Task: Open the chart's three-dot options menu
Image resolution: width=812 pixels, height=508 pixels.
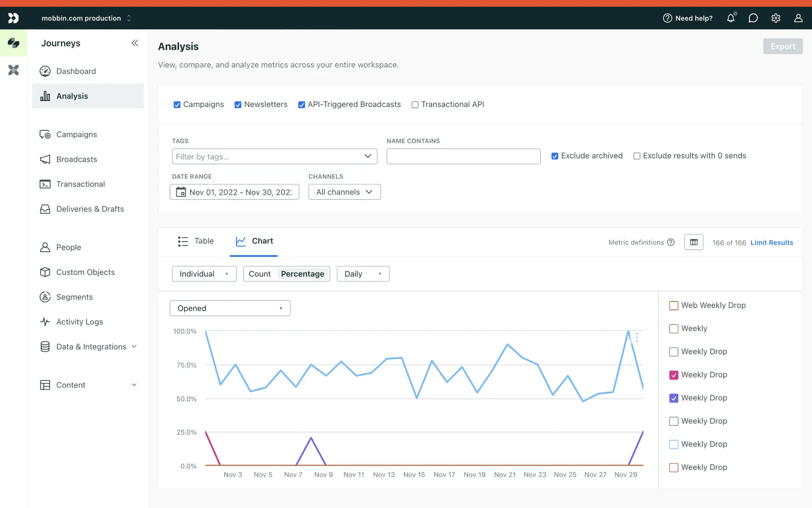Action: (637, 337)
